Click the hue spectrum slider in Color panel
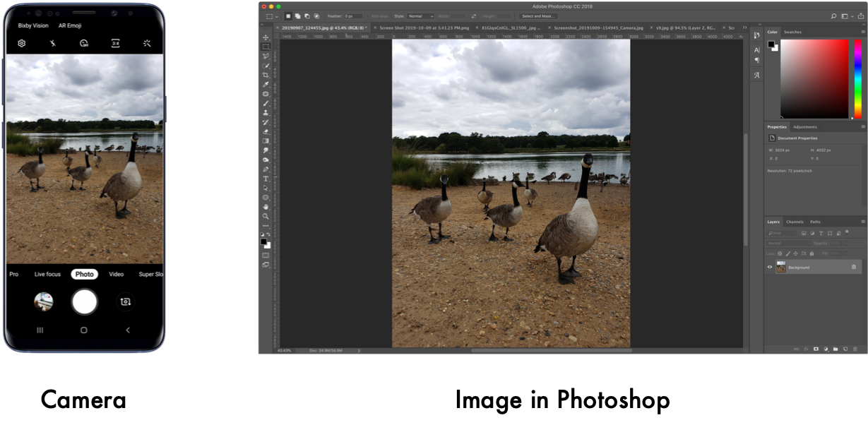This screenshot has height=425, width=868. 858,78
